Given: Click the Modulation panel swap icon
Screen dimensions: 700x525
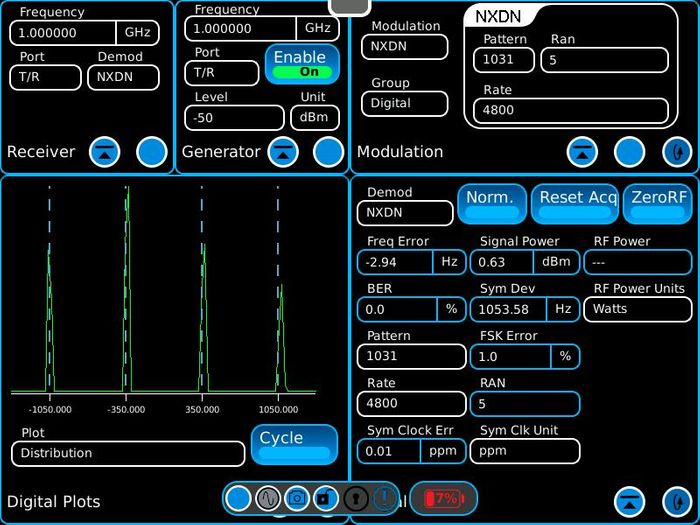Looking at the screenshot, I should (677, 152).
